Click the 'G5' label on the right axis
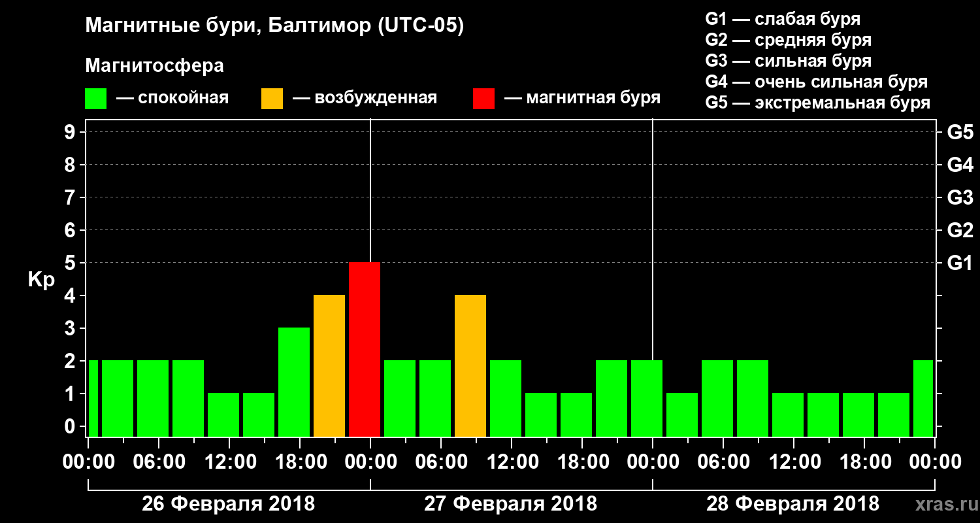 point(960,132)
